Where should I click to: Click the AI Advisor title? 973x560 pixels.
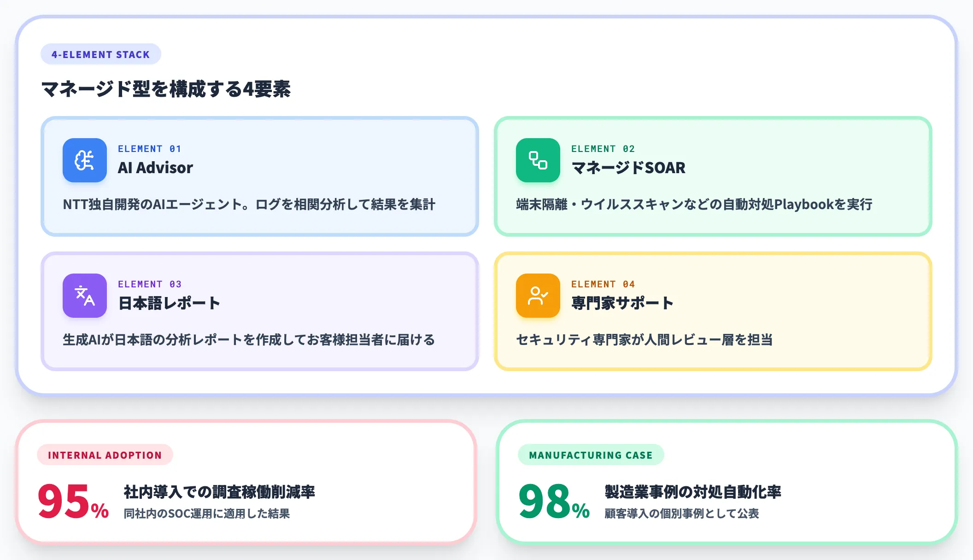click(156, 168)
